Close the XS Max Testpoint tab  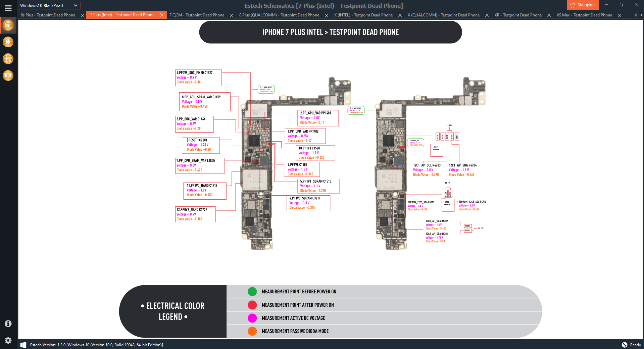pos(620,15)
